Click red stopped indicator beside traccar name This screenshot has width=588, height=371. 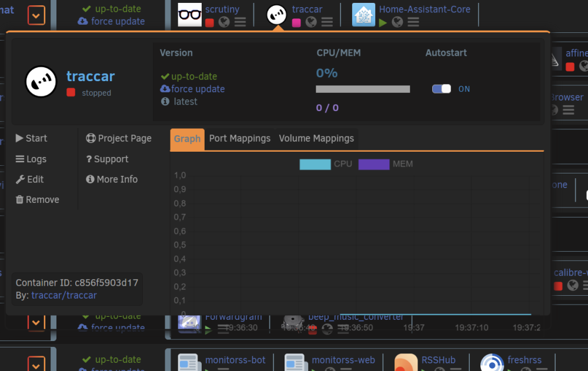pyautogui.click(x=71, y=92)
